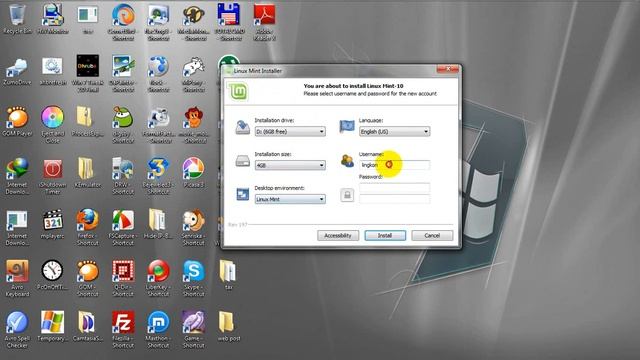
Task: Click the flag icon next to Language
Action: (347, 127)
